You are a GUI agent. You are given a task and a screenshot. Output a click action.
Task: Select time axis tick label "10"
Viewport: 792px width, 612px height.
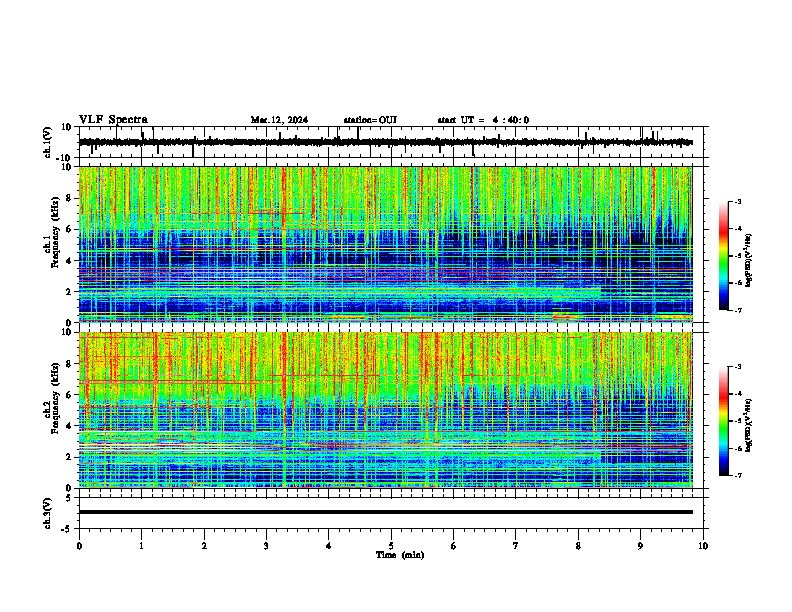coord(703,546)
